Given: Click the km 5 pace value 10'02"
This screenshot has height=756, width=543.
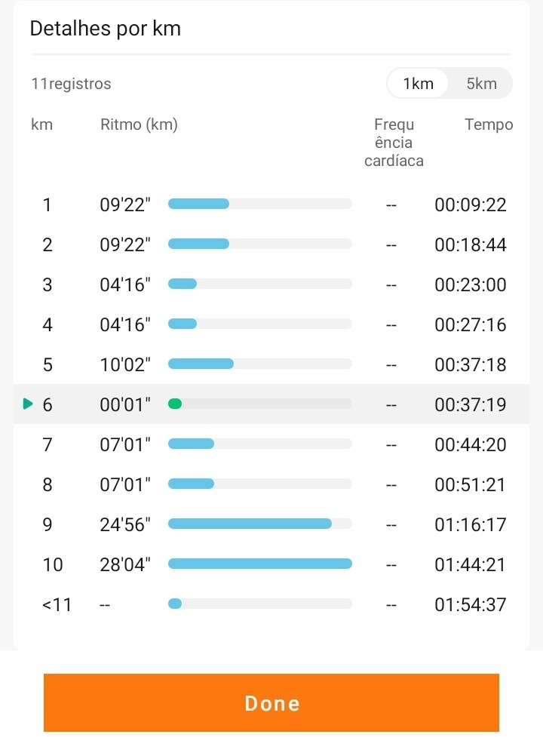Looking at the screenshot, I should point(125,365).
